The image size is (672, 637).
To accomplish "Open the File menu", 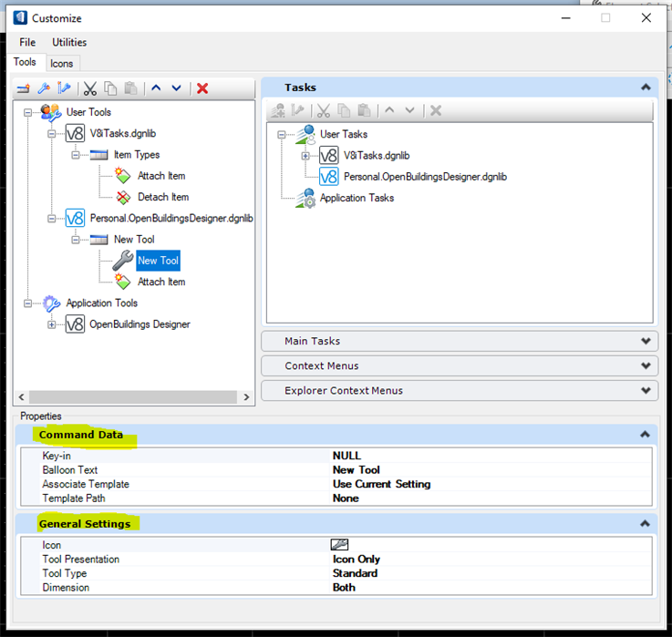I will (27, 43).
